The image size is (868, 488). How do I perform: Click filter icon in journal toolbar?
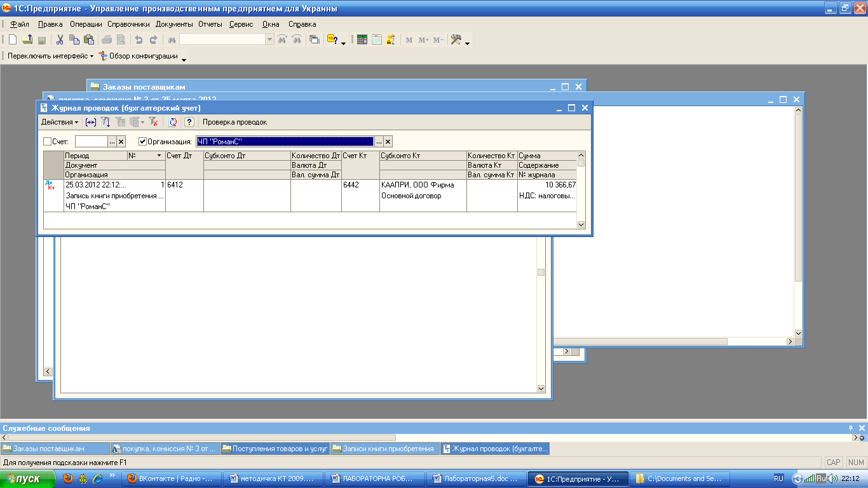tap(105, 122)
